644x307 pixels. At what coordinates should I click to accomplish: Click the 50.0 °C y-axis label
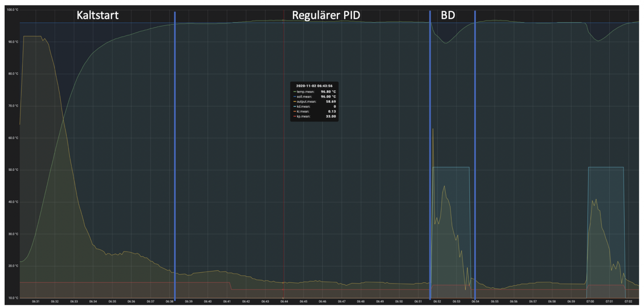13,170
